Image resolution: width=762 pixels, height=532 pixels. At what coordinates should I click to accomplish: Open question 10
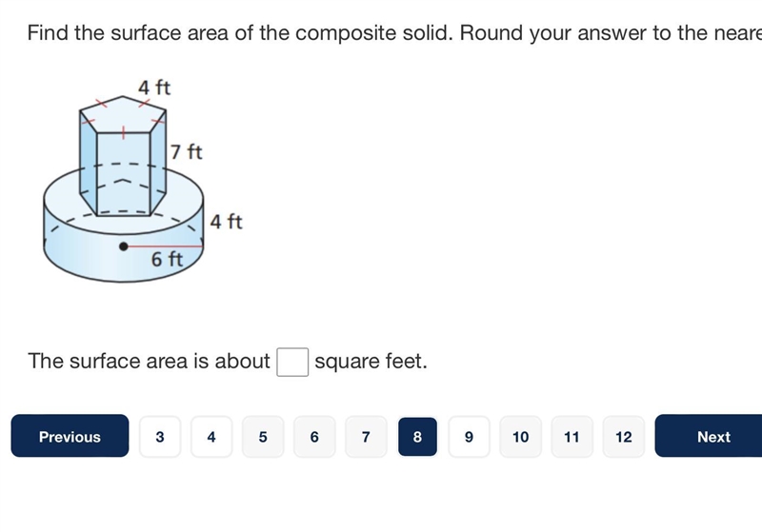(x=520, y=437)
